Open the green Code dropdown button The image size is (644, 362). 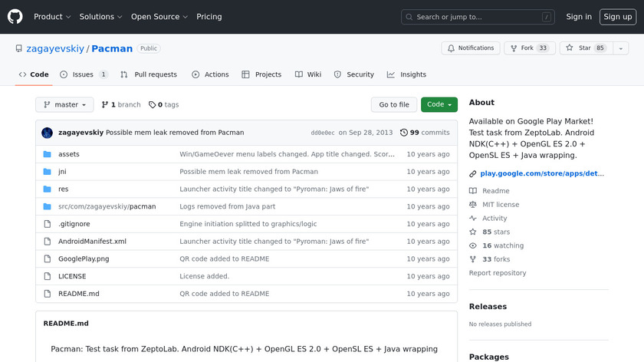(439, 105)
